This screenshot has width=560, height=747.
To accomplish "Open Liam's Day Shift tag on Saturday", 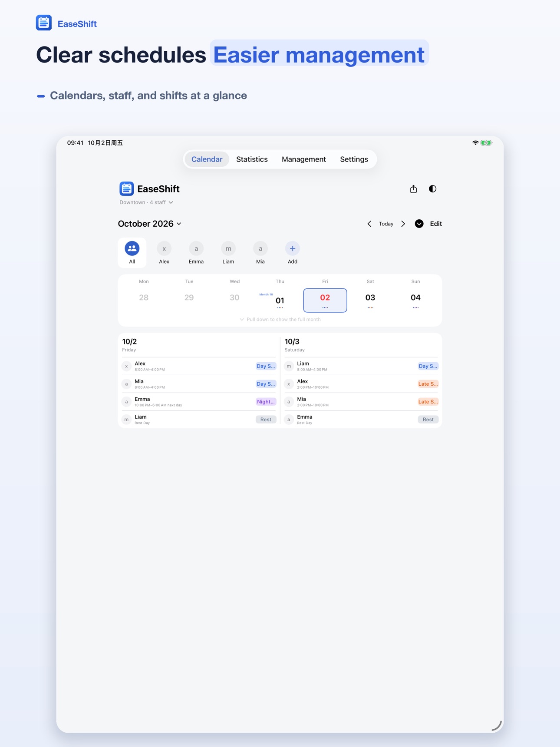I will (428, 366).
